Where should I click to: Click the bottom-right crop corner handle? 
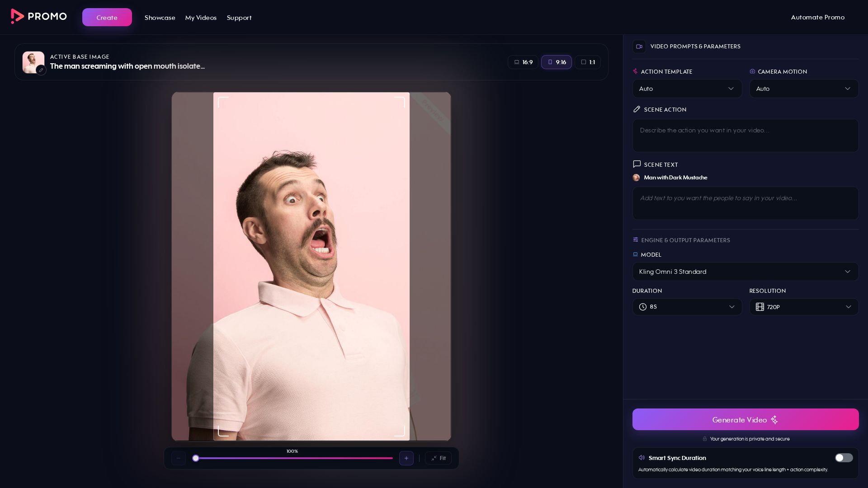pos(400,431)
